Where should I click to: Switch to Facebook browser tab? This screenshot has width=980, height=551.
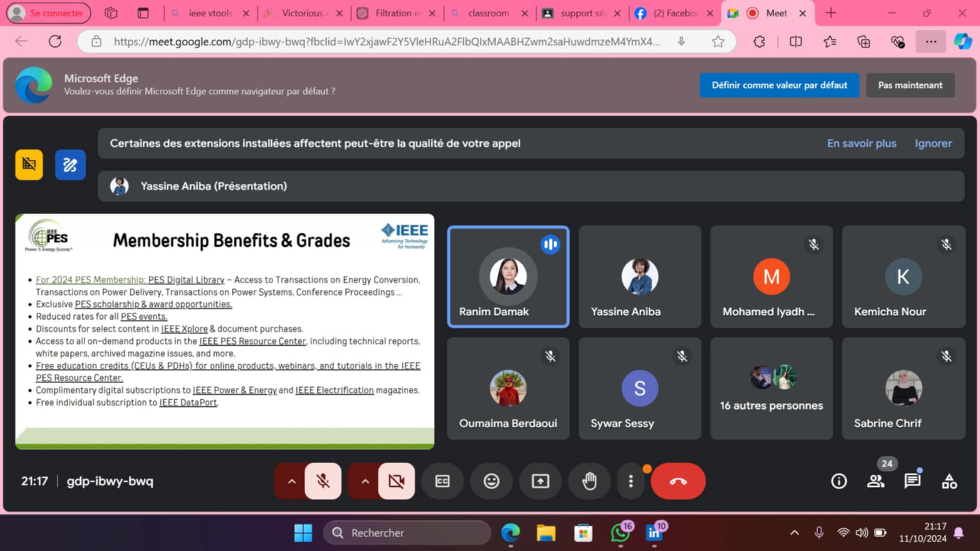coord(674,13)
